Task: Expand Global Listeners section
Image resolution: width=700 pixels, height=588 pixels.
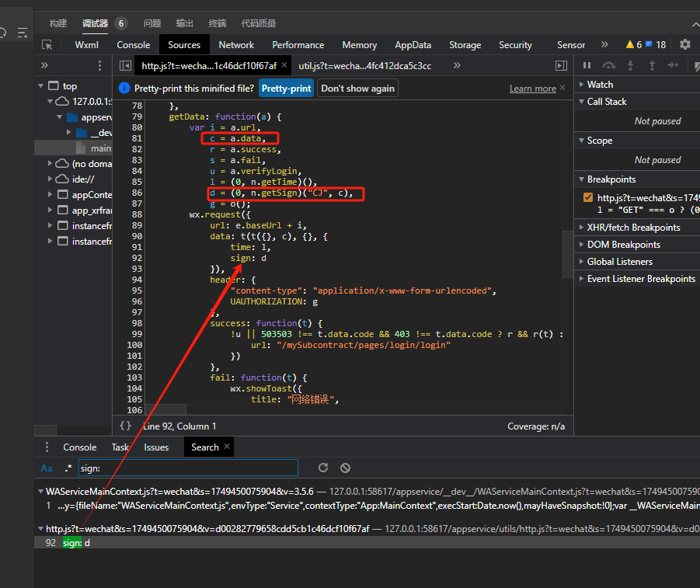Action: point(581,261)
